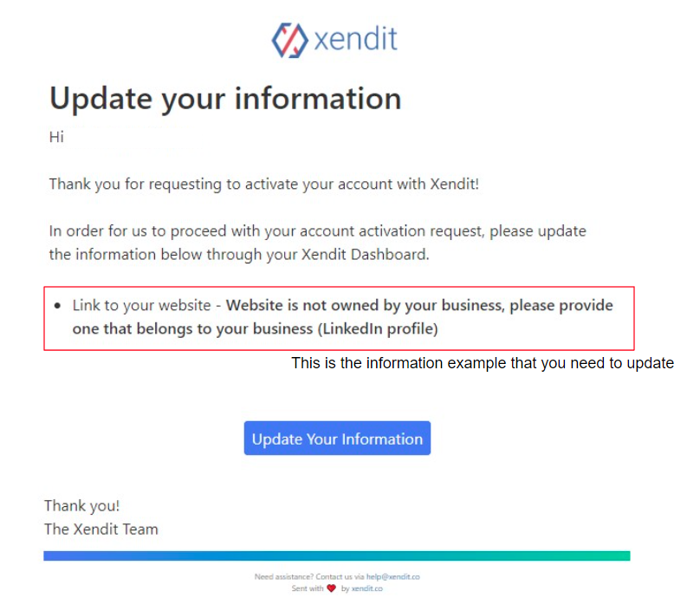Open the help@xendit.co email link
700x604 pixels.
(x=392, y=576)
